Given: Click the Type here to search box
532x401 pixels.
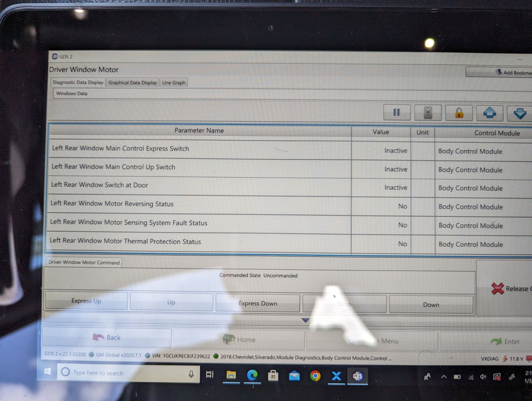Looking at the screenshot, I should pyautogui.click(x=128, y=373).
